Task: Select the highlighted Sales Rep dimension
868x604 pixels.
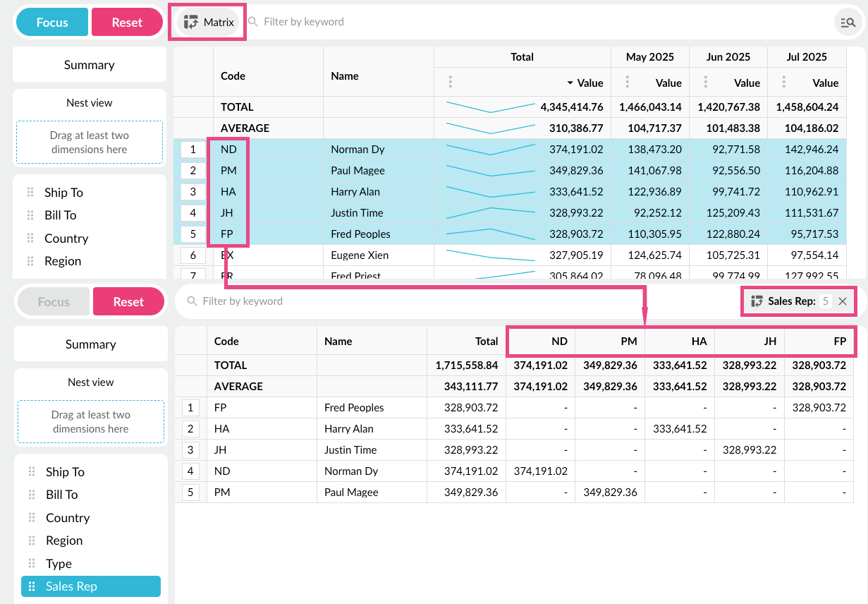Action: click(x=91, y=586)
